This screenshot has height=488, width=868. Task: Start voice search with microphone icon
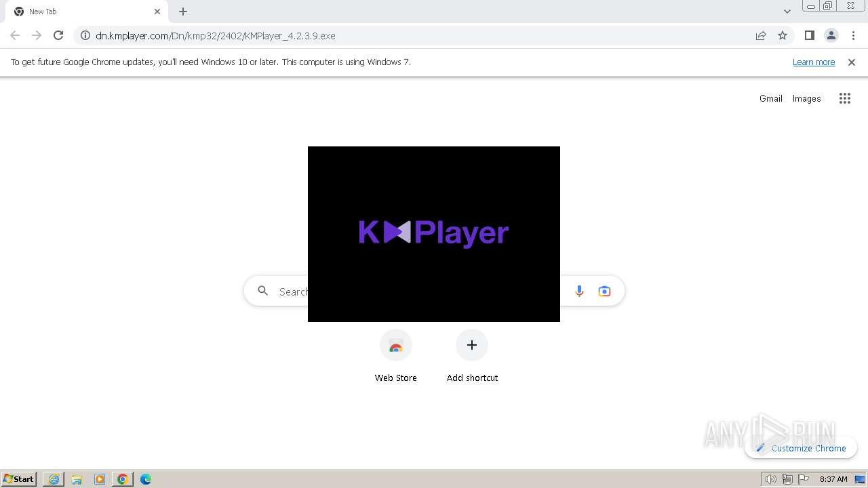[579, 291]
